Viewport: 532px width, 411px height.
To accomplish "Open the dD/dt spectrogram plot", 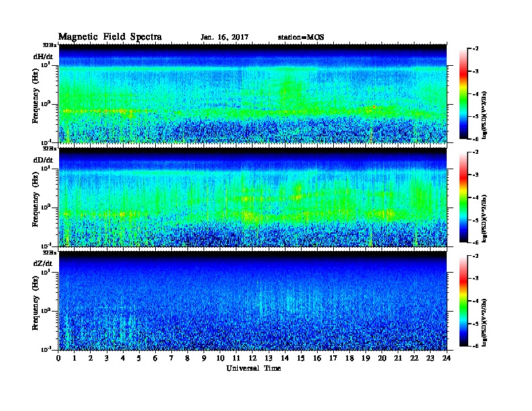I will point(253,197).
